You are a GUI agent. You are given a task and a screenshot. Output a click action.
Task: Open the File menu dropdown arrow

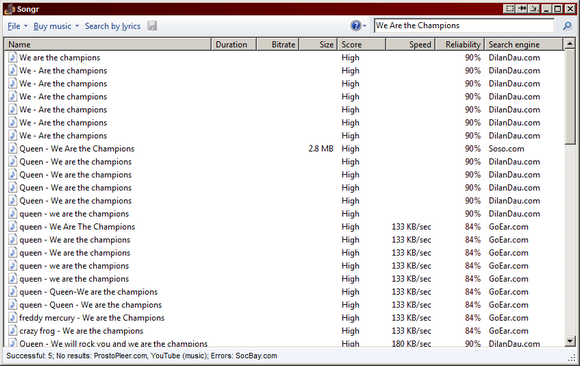(26, 26)
